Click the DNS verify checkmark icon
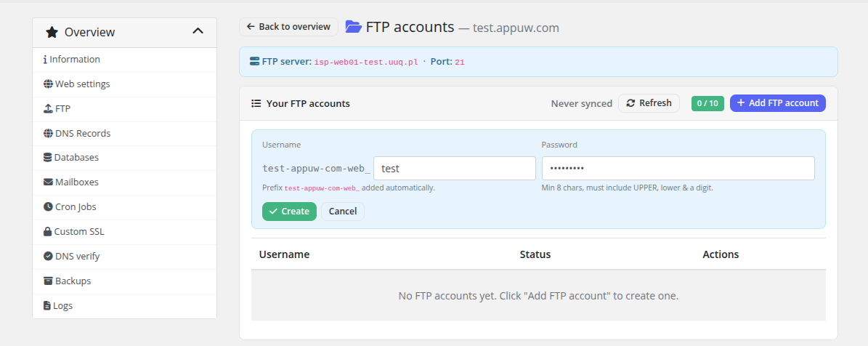This screenshot has width=868, height=346. 48,257
